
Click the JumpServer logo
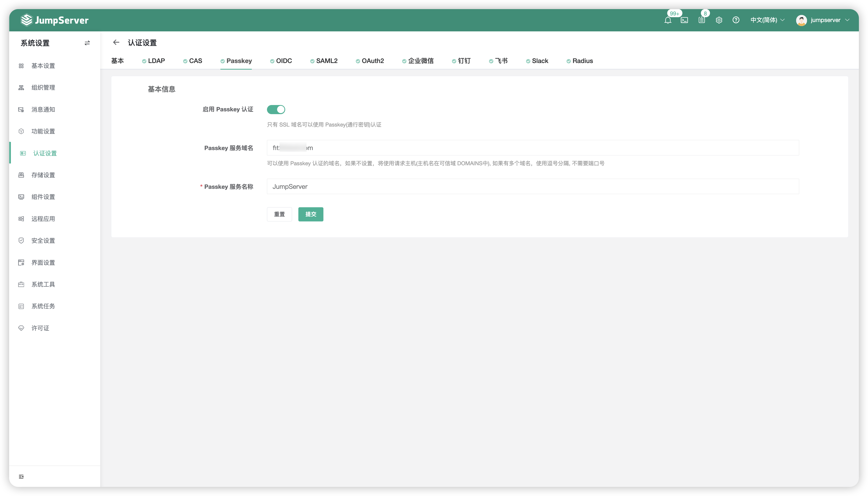tap(54, 20)
